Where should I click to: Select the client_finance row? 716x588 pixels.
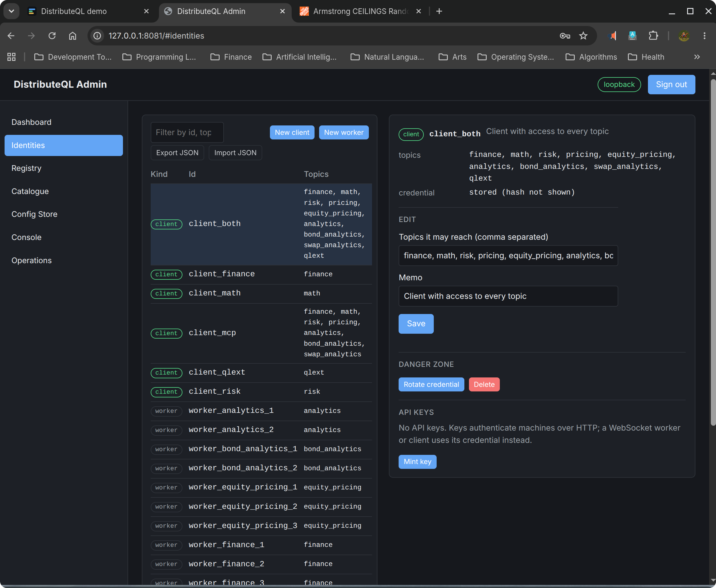(261, 274)
